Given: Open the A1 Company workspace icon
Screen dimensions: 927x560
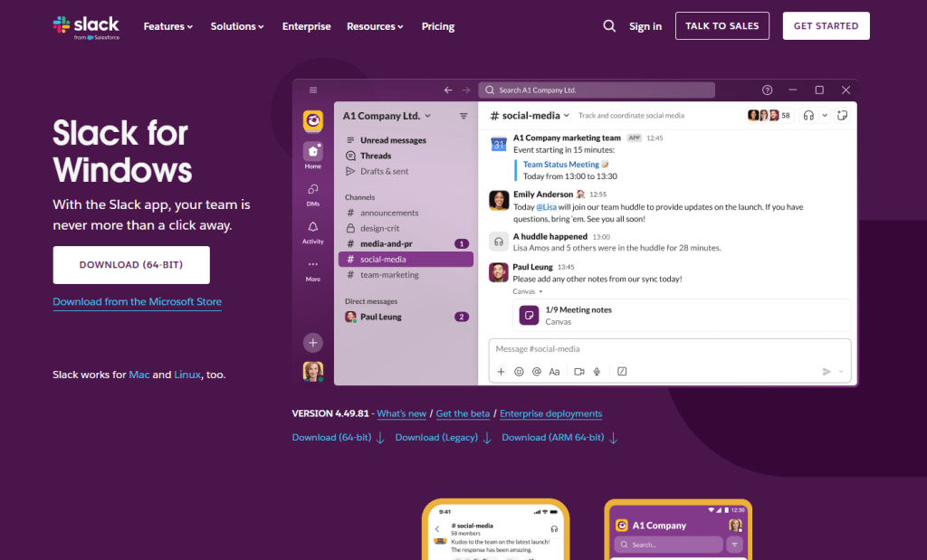Looking at the screenshot, I should point(313,121).
